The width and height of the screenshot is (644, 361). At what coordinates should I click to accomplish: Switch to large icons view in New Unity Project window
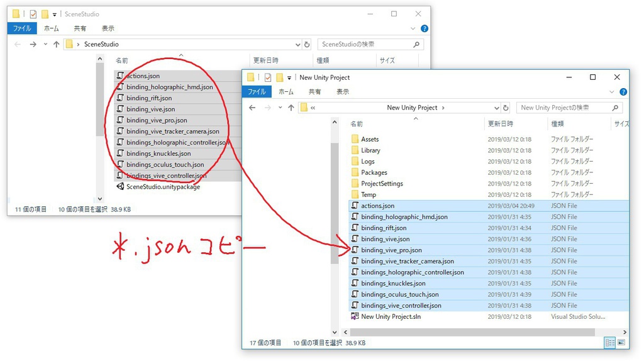tap(621, 343)
